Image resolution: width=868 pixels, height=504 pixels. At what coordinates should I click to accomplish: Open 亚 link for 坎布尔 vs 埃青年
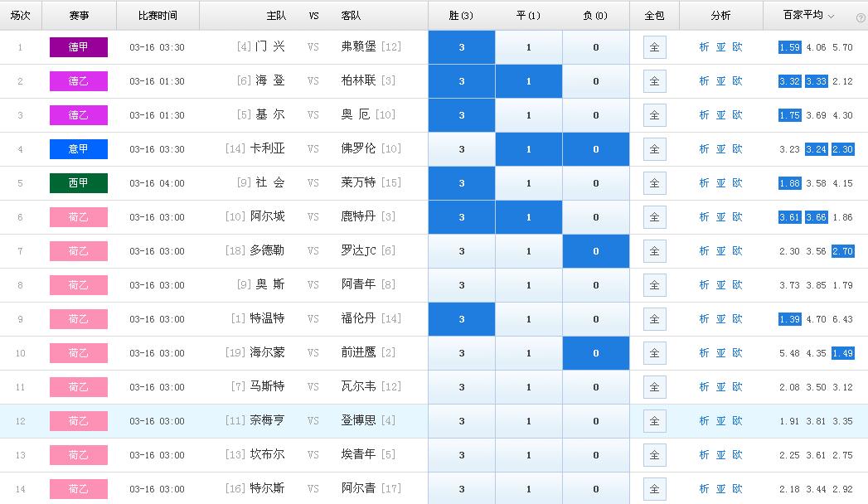[720, 455]
